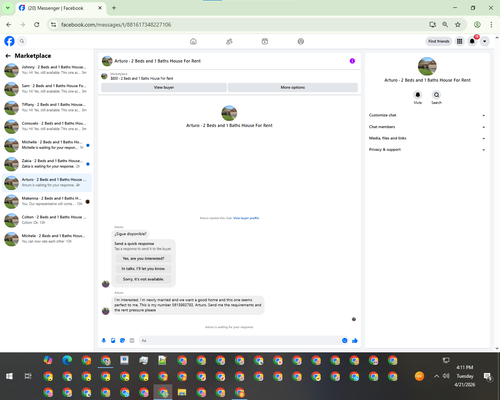Open Michele conversation at list bottom

(x=47, y=238)
